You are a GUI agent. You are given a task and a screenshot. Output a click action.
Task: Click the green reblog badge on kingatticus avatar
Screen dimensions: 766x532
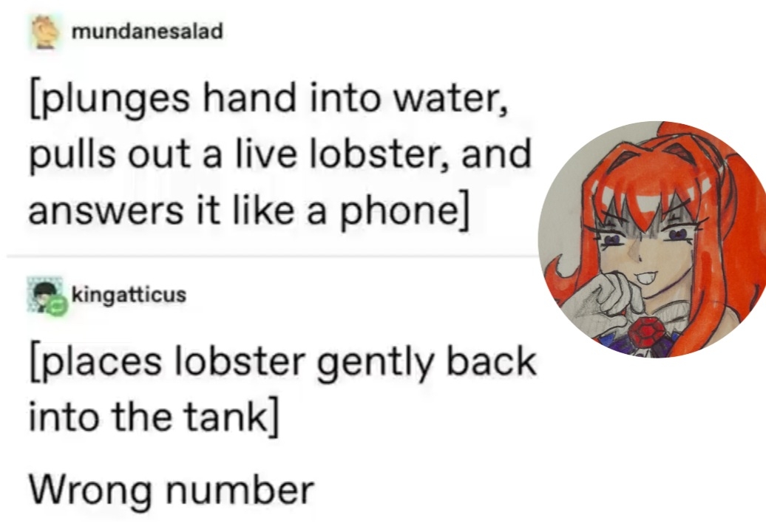coord(58,306)
